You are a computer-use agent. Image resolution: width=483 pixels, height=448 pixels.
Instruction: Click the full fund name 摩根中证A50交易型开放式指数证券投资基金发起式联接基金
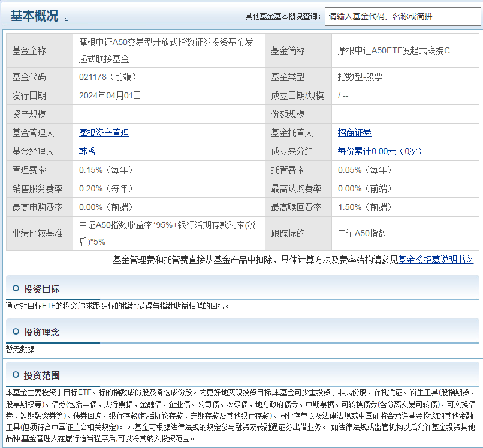point(166,50)
